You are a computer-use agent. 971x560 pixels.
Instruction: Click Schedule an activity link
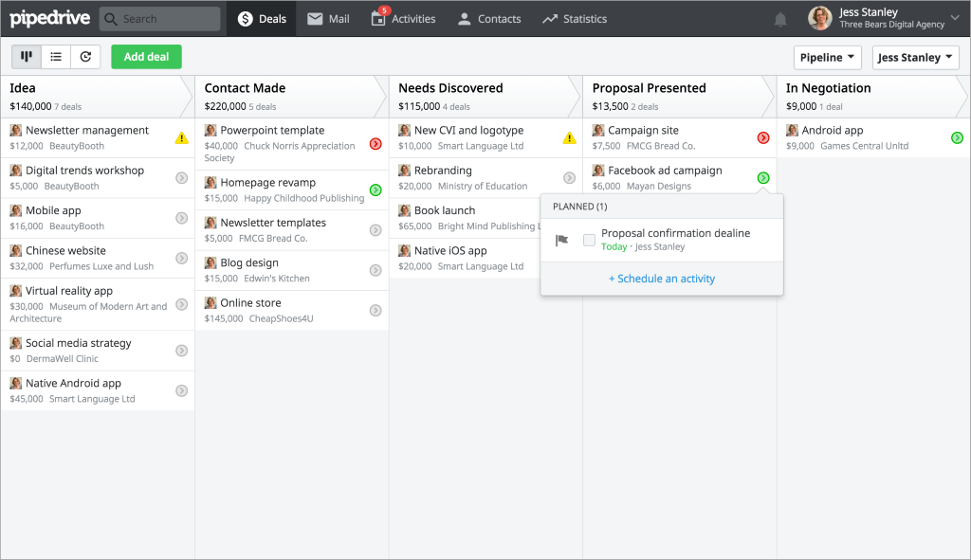coord(662,279)
